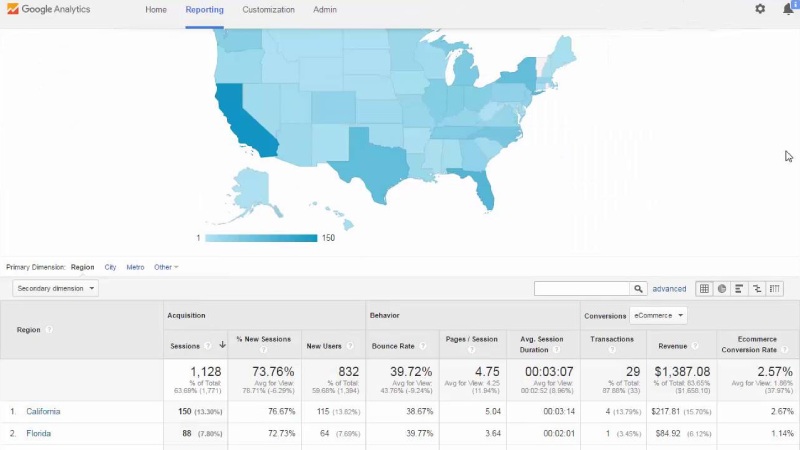Expand the Other primary dimension menu
The image size is (800, 450).
click(166, 267)
